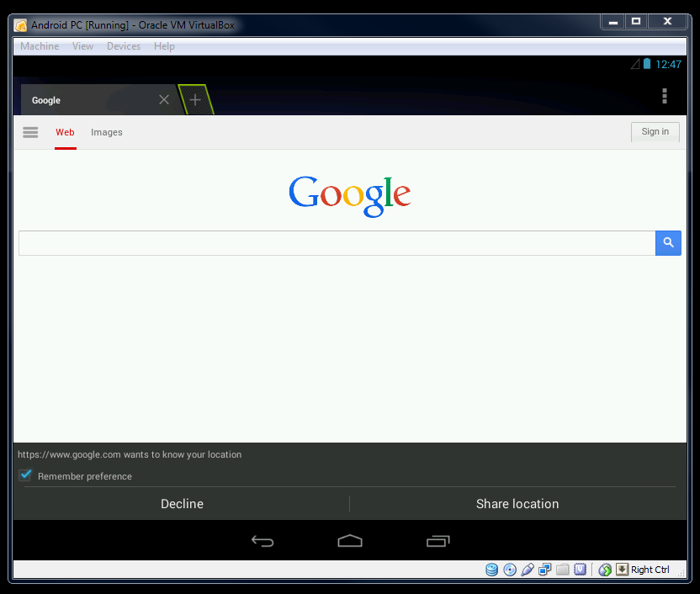Open the browser overflow menu (three dots)
This screenshot has height=594, width=700.
pos(665,96)
